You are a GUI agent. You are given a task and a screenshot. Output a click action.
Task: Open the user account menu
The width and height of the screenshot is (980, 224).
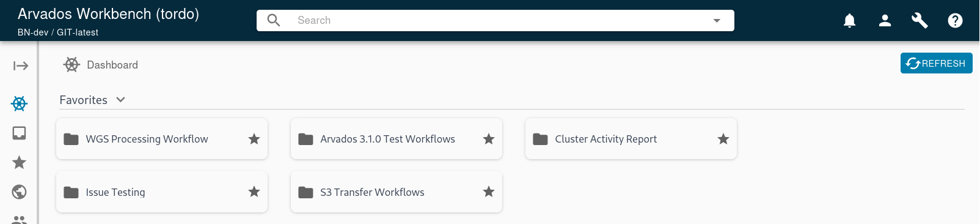click(885, 21)
